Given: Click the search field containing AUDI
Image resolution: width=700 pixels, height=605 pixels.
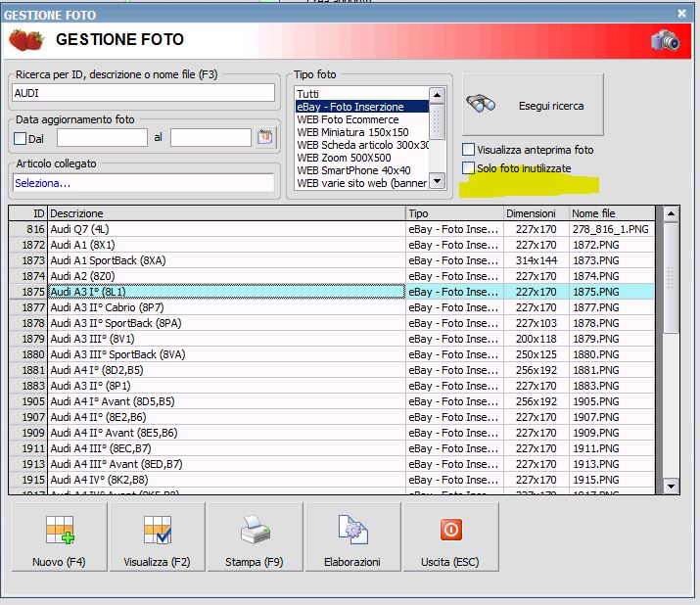Looking at the screenshot, I should click(143, 93).
